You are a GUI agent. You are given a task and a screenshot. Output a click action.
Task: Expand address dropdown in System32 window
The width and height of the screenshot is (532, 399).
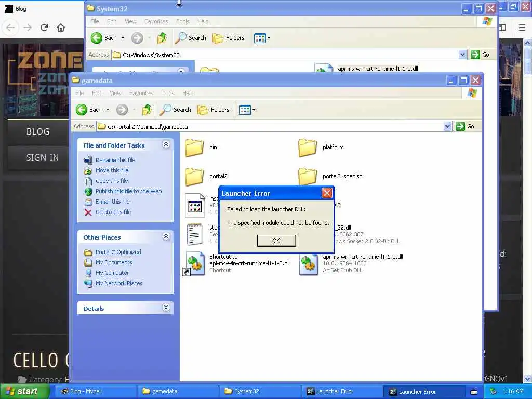click(462, 55)
